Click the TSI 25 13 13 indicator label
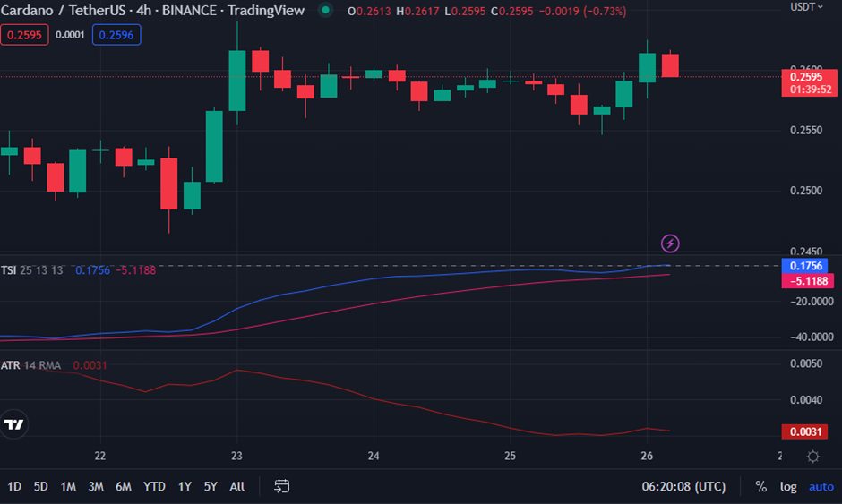This screenshot has width=842, height=504. point(32,269)
